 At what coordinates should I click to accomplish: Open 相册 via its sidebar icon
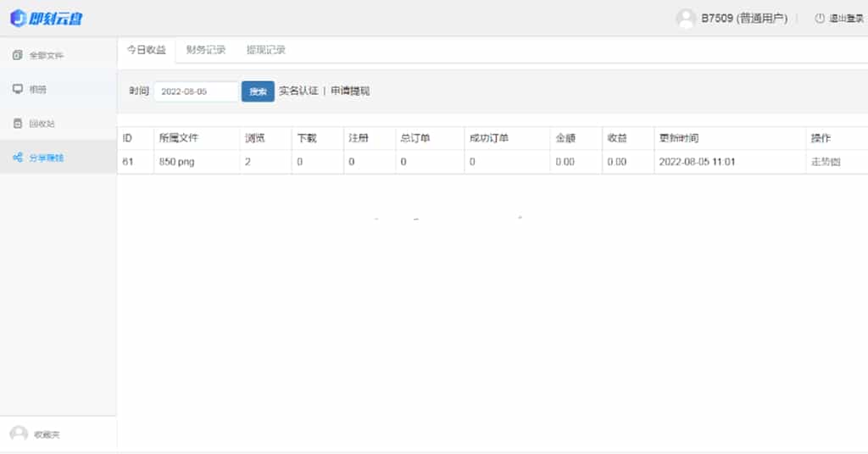[18, 89]
